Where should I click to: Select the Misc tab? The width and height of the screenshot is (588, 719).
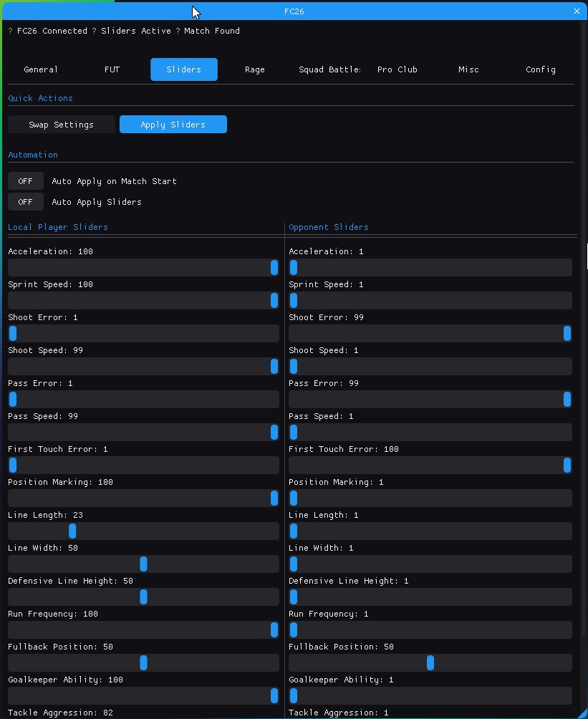pyautogui.click(x=468, y=69)
